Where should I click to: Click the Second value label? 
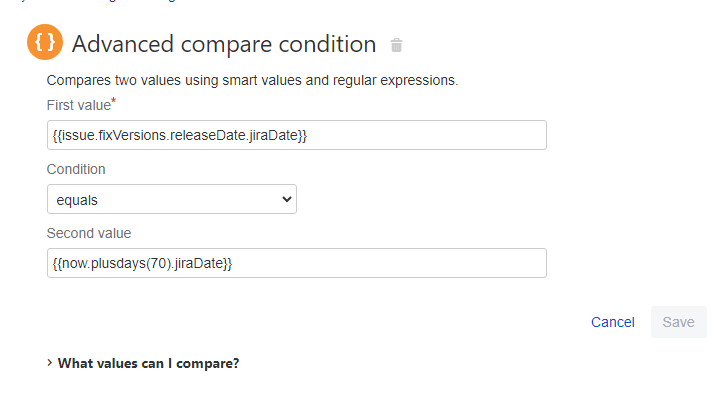tap(89, 233)
